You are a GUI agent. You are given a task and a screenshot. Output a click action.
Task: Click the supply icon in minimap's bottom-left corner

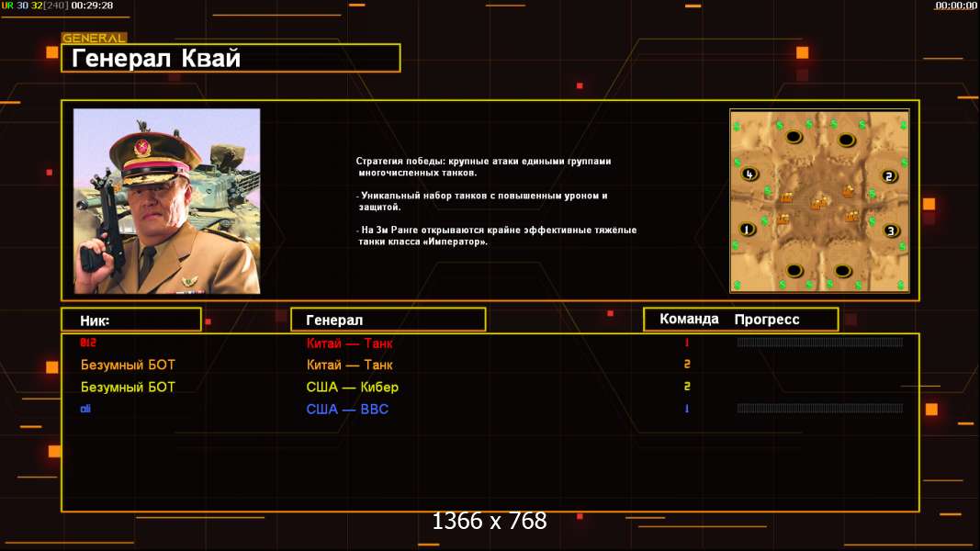(x=738, y=285)
